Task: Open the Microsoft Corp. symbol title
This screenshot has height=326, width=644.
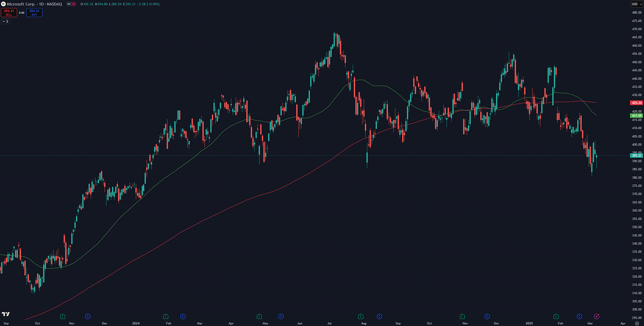Action: pyautogui.click(x=20, y=4)
